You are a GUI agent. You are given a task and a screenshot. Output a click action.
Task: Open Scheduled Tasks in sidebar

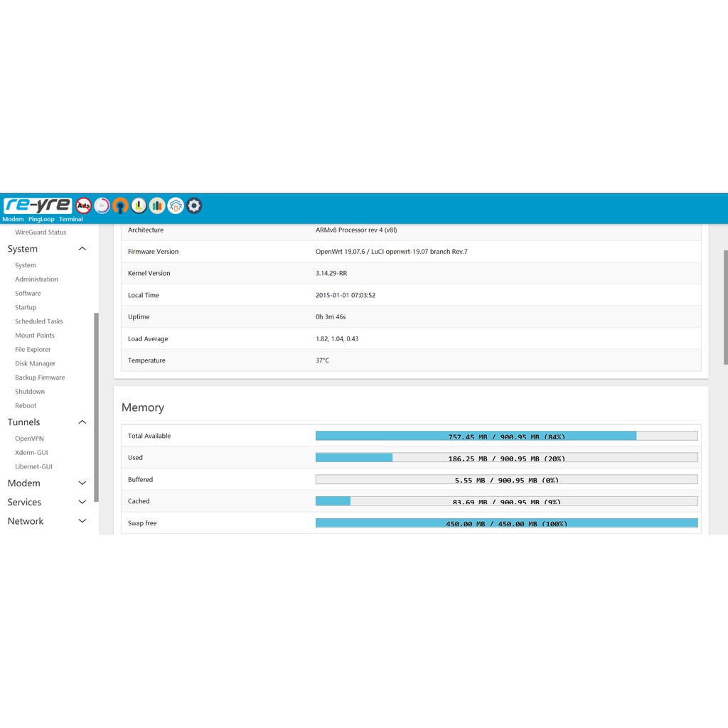[x=39, y=321]
